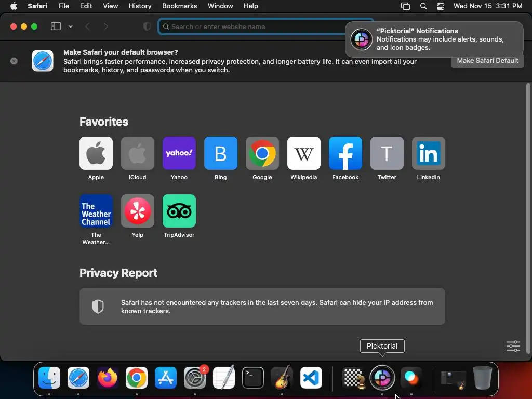Open the TripAdvisor favorite tile
Image resolution: width=532 pixels, height=399 pixels.
(x=179, y=211)
